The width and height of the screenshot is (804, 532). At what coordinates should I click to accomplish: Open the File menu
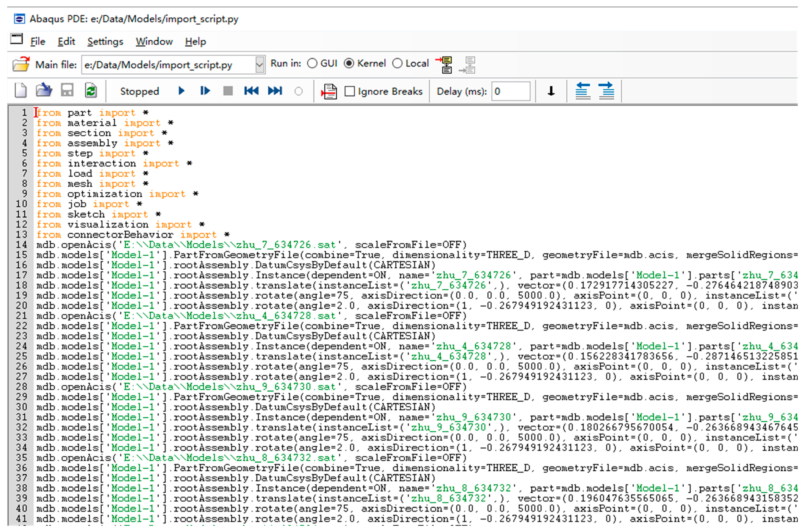click(38, 41)
